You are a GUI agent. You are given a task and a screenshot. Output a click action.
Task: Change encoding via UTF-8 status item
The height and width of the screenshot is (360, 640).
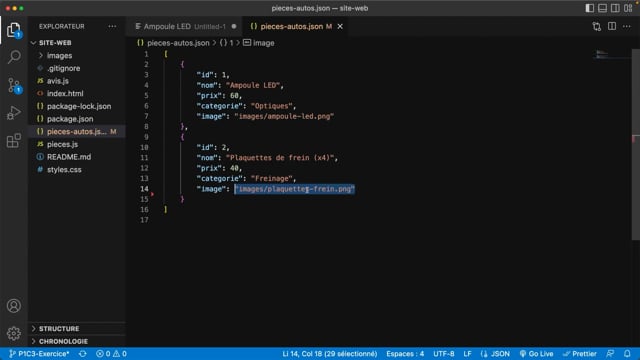(444, 353)
